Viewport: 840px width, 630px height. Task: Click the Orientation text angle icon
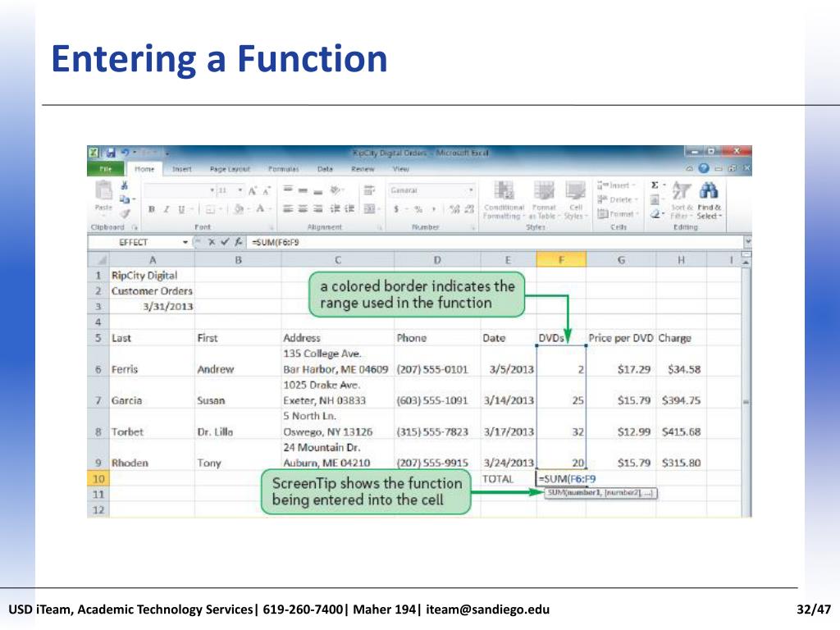(335, 190)
